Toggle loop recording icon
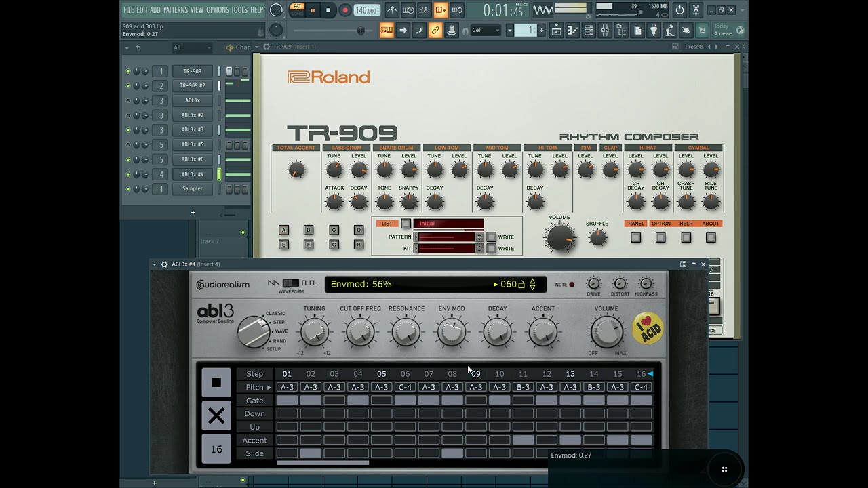 click(x=457, y=10)
